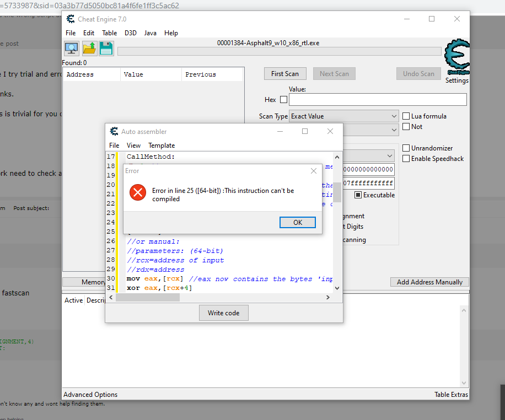505x420 pixels.
Task: Toggle Enable Speedhack checkbox
Action: coord(406,159)
